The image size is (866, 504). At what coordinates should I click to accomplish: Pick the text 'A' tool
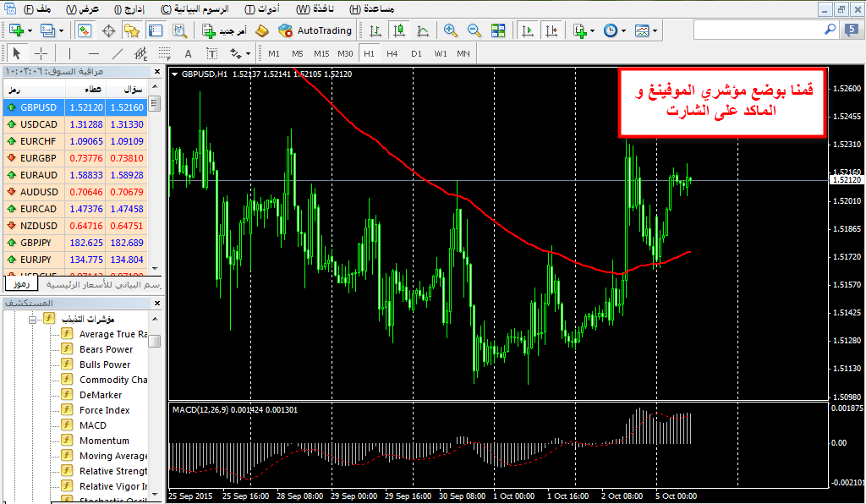[x=189, y=53]
